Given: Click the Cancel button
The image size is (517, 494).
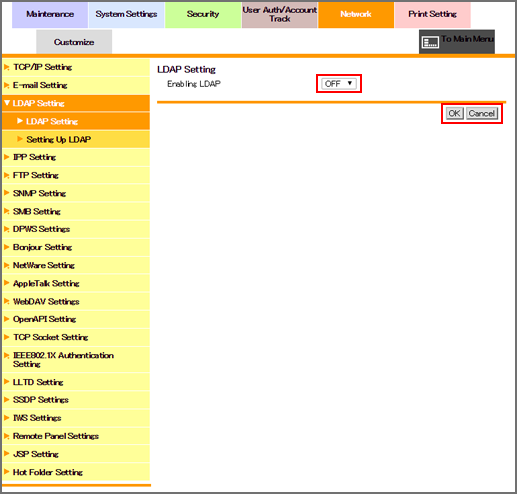Looking at the screenshot, I should pyautogui.click(x=482, y=113).
